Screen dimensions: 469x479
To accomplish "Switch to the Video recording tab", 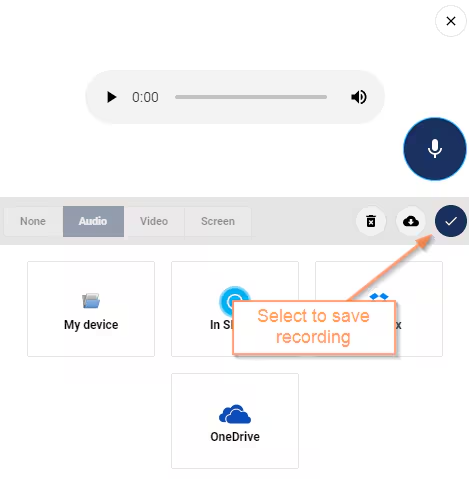I will click(154, 221).
